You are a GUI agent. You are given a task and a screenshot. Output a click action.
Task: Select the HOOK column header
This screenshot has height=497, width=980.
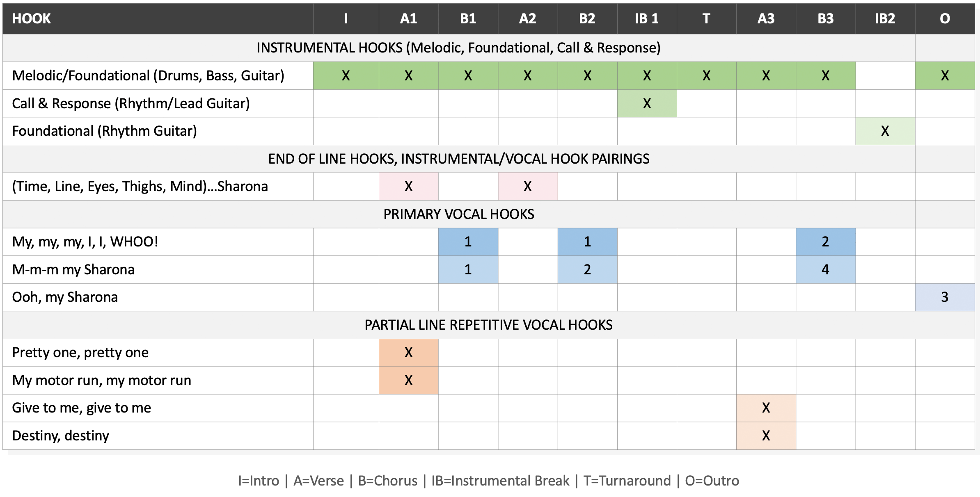tap(32, 19)
